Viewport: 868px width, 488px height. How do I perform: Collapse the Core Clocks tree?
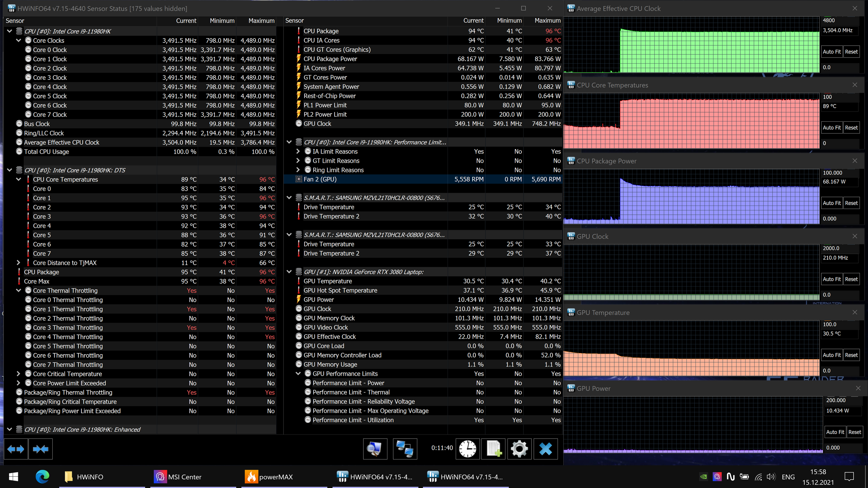19,40
